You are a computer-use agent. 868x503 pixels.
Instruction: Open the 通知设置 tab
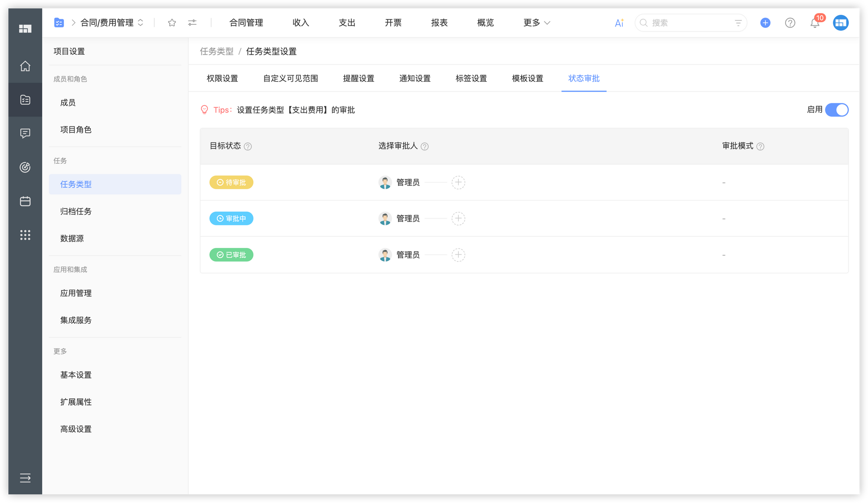click(x=415, y=79)
